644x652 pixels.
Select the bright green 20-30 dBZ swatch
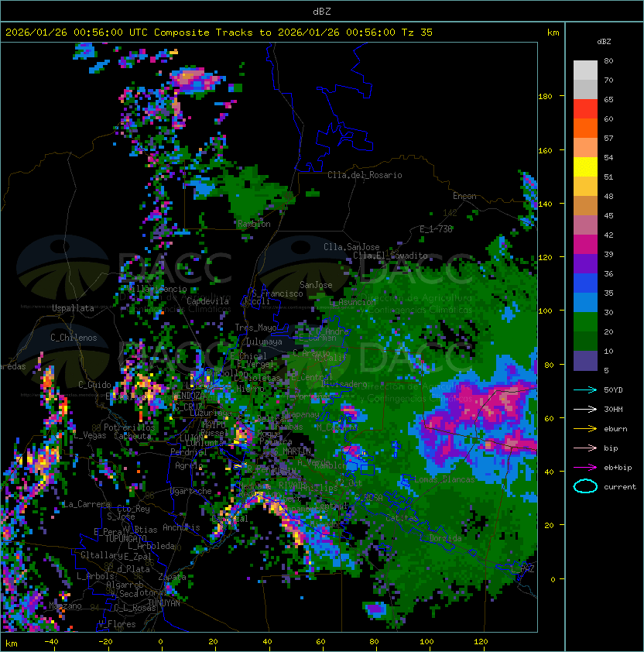[x=585, y=322]
